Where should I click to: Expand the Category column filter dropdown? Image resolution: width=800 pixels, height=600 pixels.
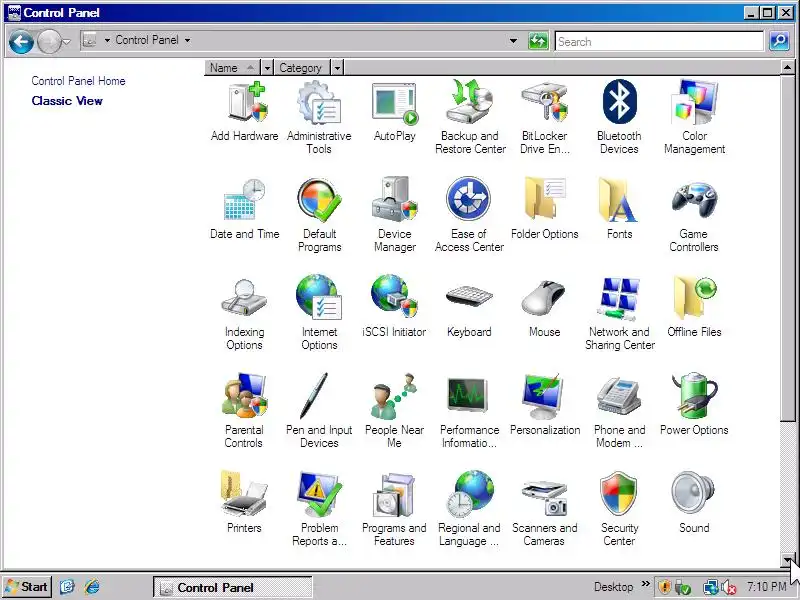(337, 68)
